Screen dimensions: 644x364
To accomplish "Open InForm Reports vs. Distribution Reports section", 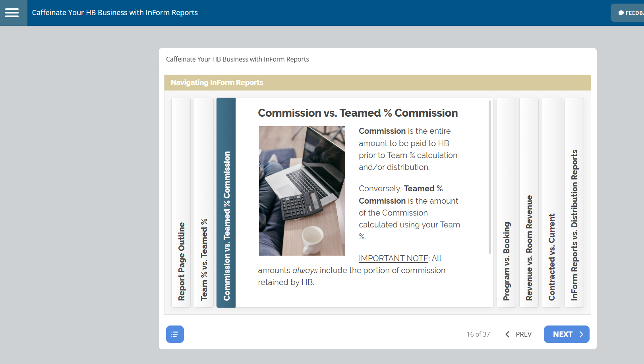I will pyautogui.click(x=574, y=202).
